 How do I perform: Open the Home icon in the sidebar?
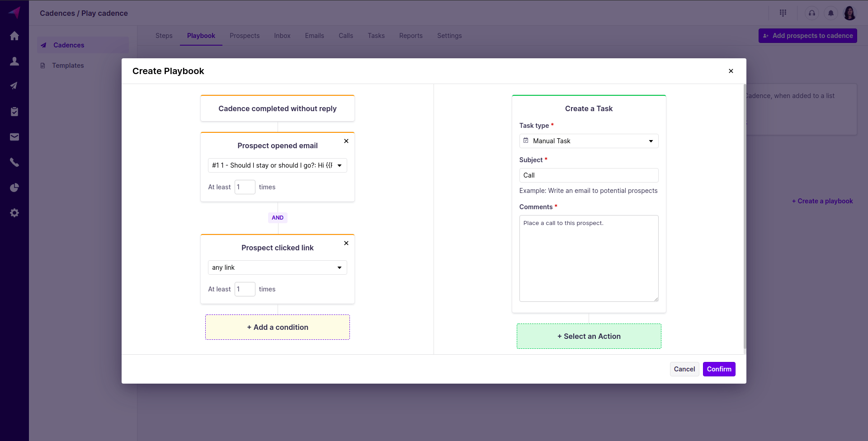pyautogui.click(x=14, y=36)
